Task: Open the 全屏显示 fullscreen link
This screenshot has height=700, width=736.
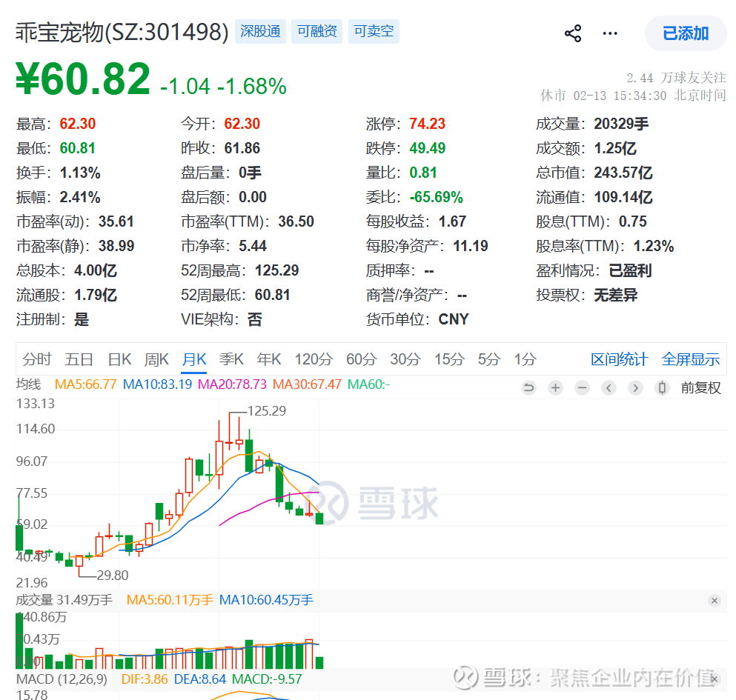Action: 691,359
